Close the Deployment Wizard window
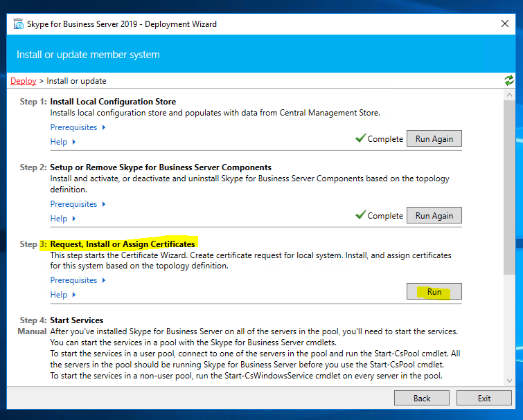The image size is (523, 420). pyautogui.click(x=505, y=24)
